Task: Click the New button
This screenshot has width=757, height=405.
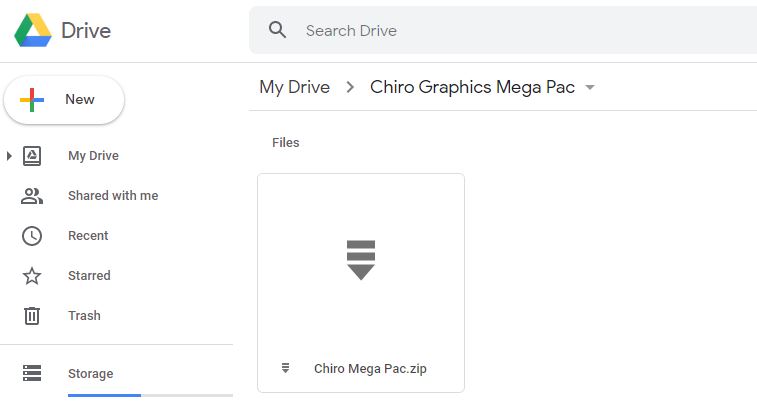Action: tap(64, 100)
